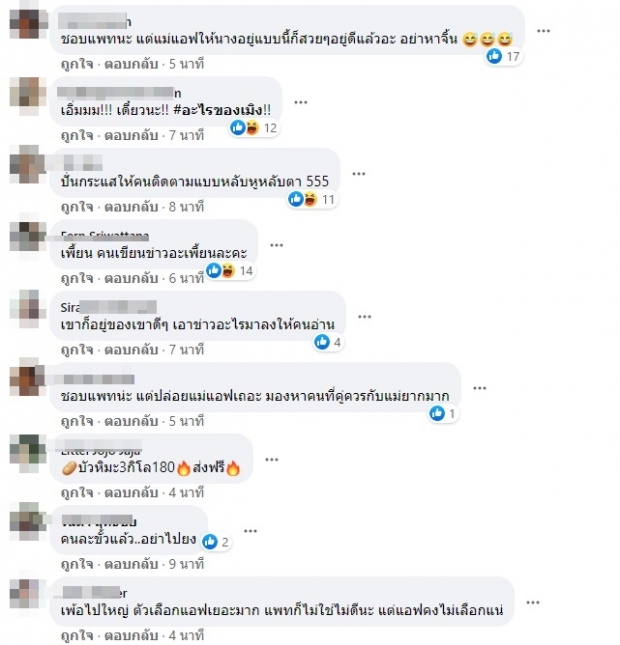Screen dimensions: 620x645
Task: Open three-dot menu beside #อะไรของเมิง comment
Action: coord(301,102)
